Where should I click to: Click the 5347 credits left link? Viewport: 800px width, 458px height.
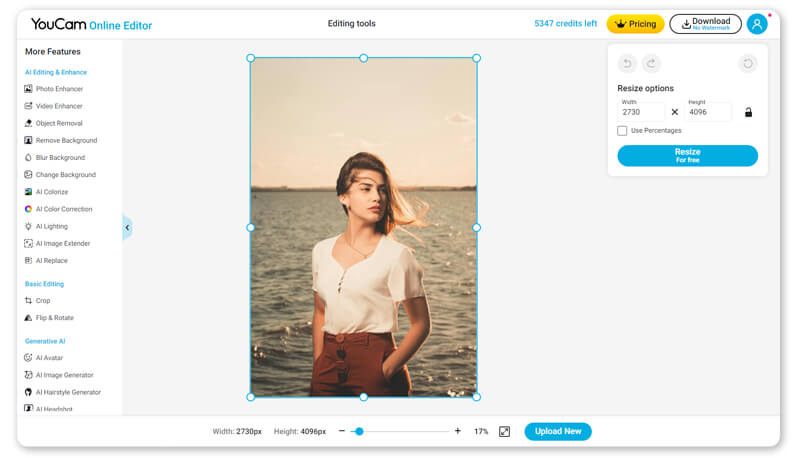pyautogui.click(x=565, y=23)
